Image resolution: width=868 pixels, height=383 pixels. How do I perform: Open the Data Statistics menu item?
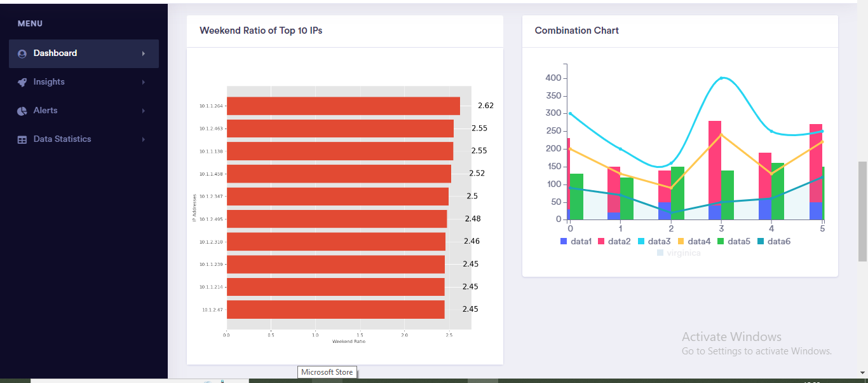click(x=84, y=139)
